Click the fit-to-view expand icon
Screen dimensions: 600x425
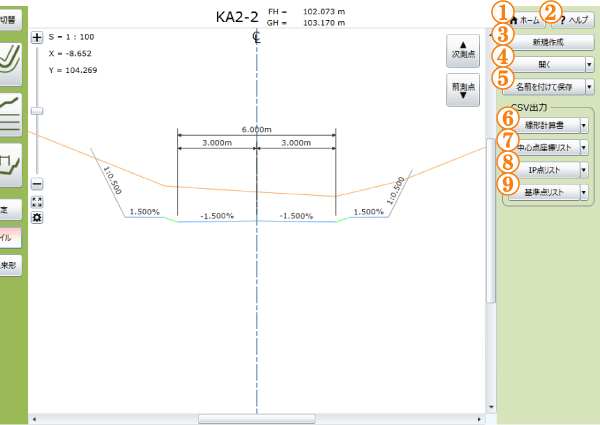click(37, 202)
